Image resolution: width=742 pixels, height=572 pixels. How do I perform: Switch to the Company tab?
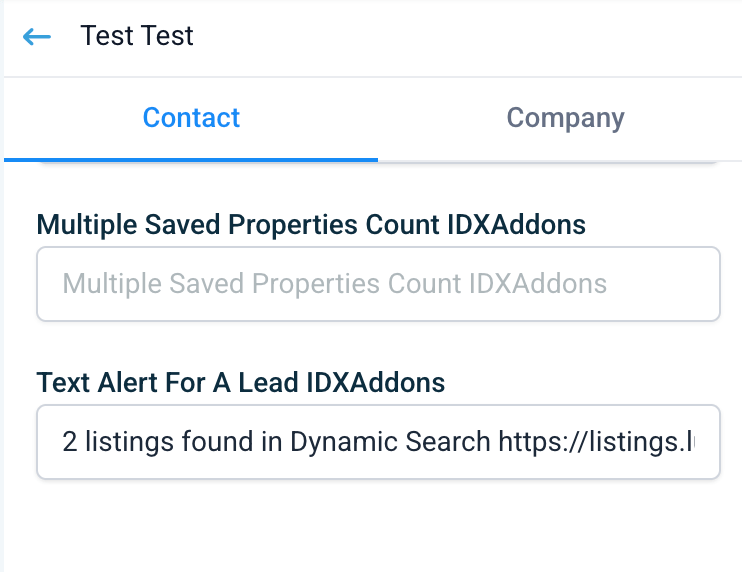point(565,118)
